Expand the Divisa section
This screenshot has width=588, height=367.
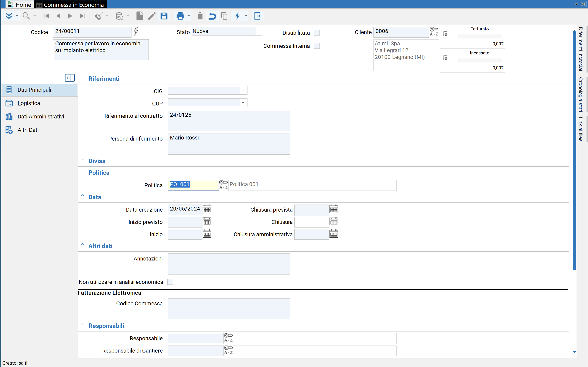click(83, 159)
